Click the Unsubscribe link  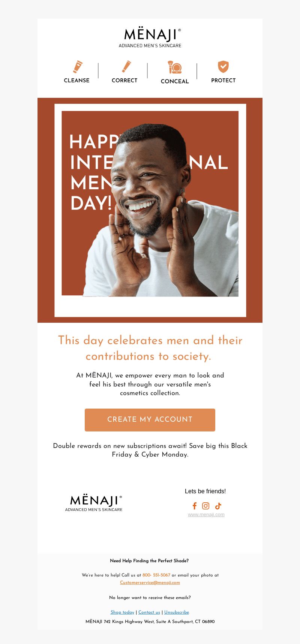[x=177, y=612]
